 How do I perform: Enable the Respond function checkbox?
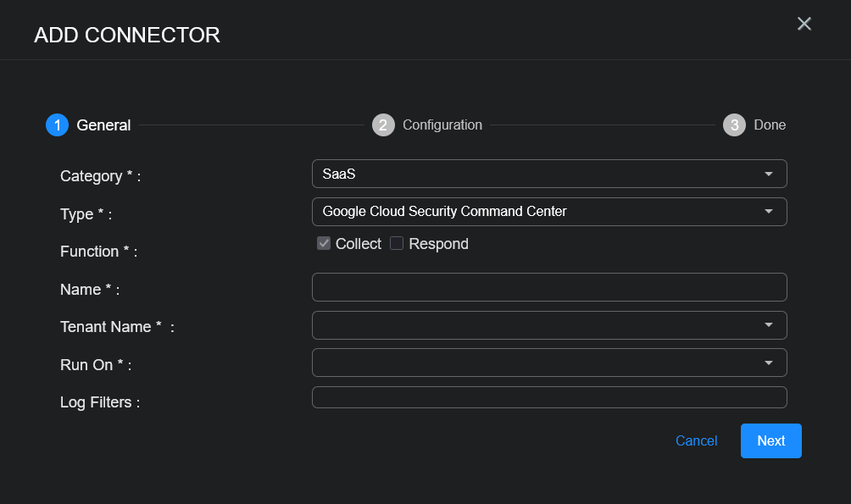[397, 244]
